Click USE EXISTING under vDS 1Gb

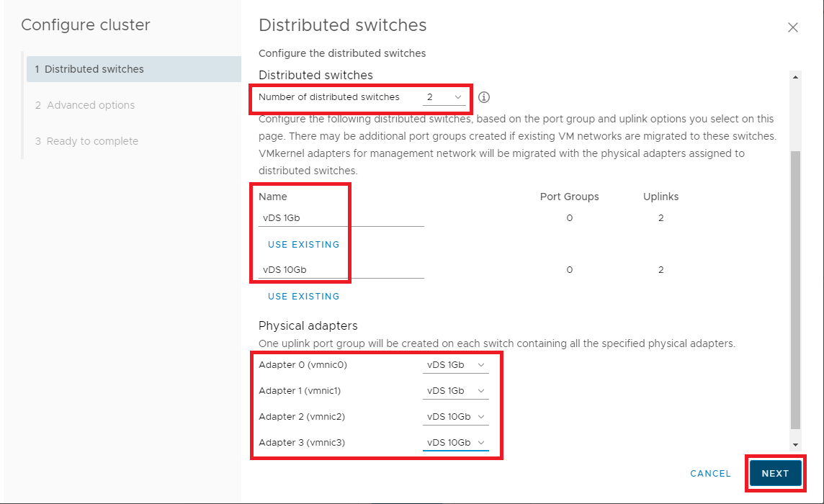pyautogui.click(x=303, y=245)
